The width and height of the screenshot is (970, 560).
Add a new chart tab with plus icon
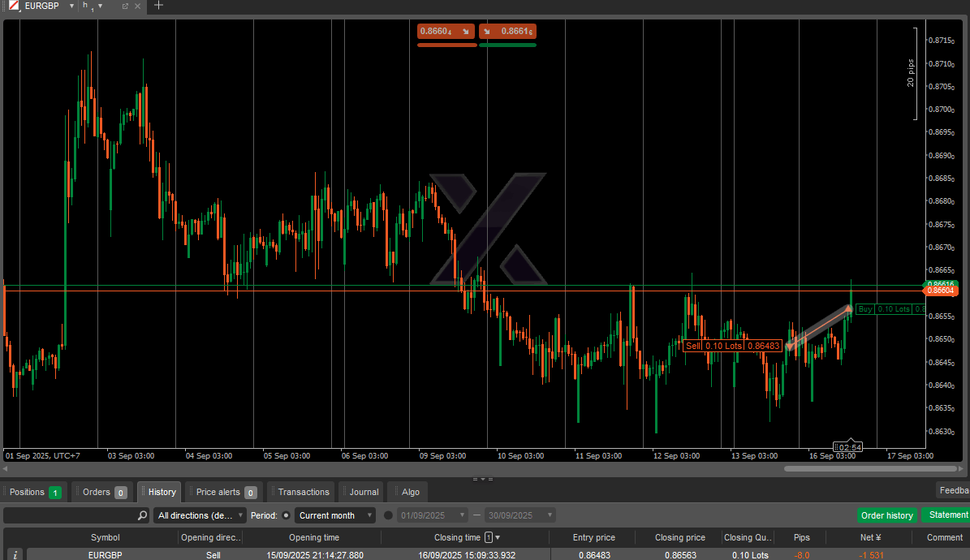(x=158, y=6)
